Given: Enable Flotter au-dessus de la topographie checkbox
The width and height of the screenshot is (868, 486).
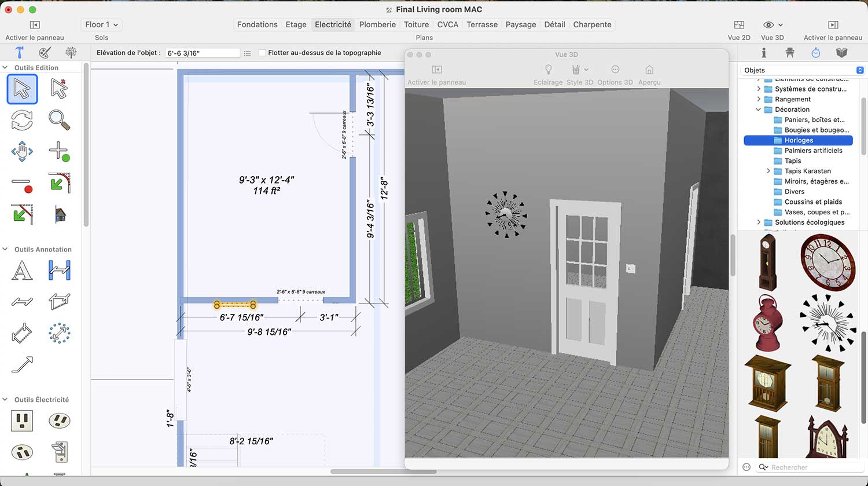Looking at the screenshot, I should coord(262,53).
